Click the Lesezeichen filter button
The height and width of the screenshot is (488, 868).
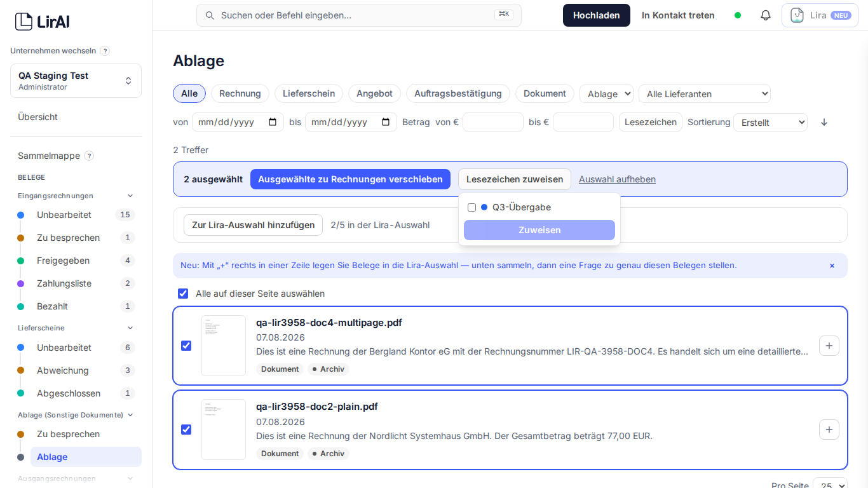(651, 122)
